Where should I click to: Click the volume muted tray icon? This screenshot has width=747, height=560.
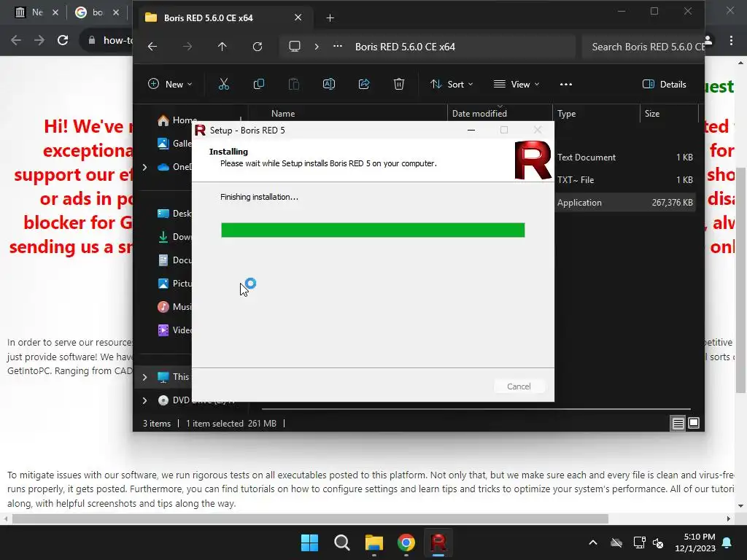658,542
